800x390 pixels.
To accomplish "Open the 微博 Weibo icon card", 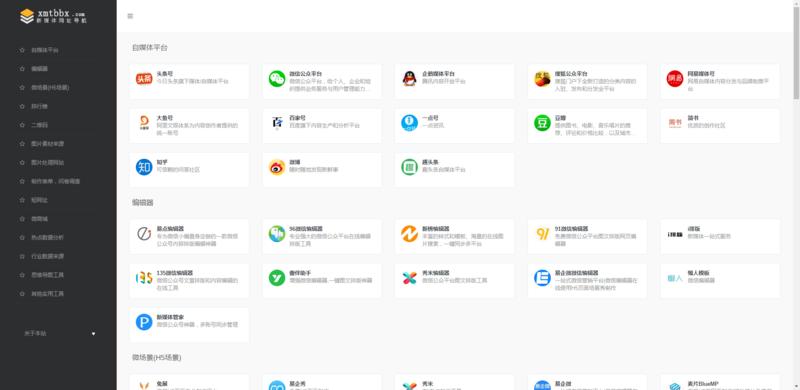I will point(322,169).
